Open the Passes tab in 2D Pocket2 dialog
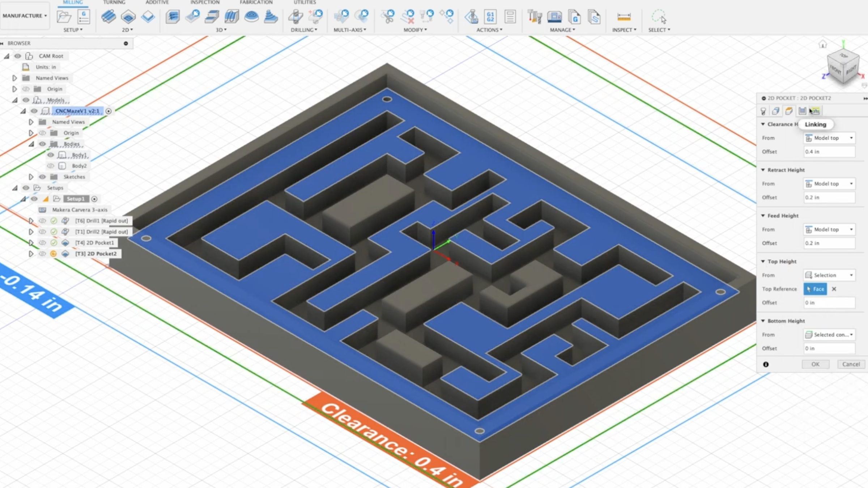This screenshot has height=488, width=868. click(803, 111)
